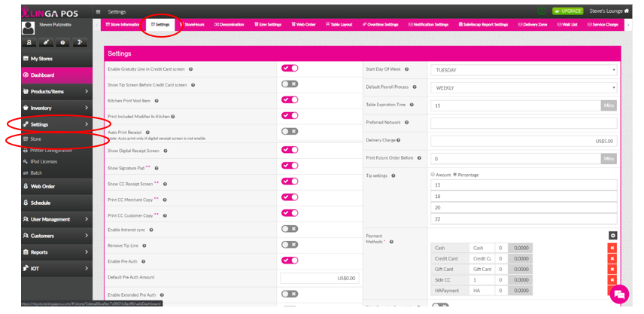The image size is (644, 314).
Task: Click the Preferred Network input field
Action: tap(524, 123)
